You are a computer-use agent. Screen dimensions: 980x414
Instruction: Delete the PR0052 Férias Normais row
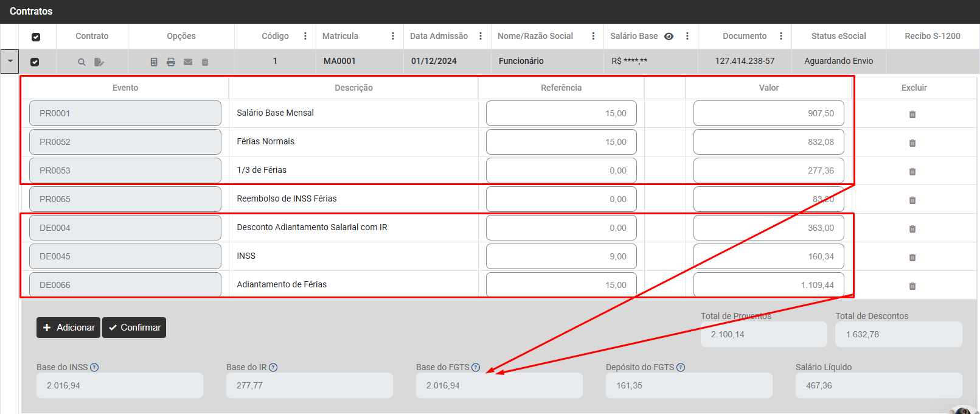(x=912, y=143)
